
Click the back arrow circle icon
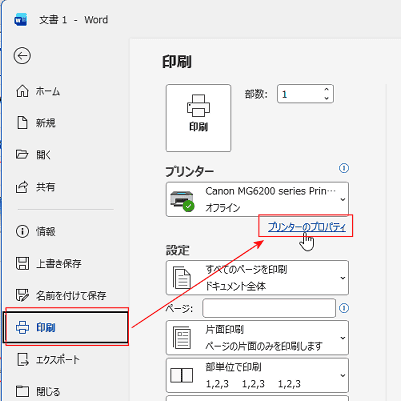coord(22,56)
